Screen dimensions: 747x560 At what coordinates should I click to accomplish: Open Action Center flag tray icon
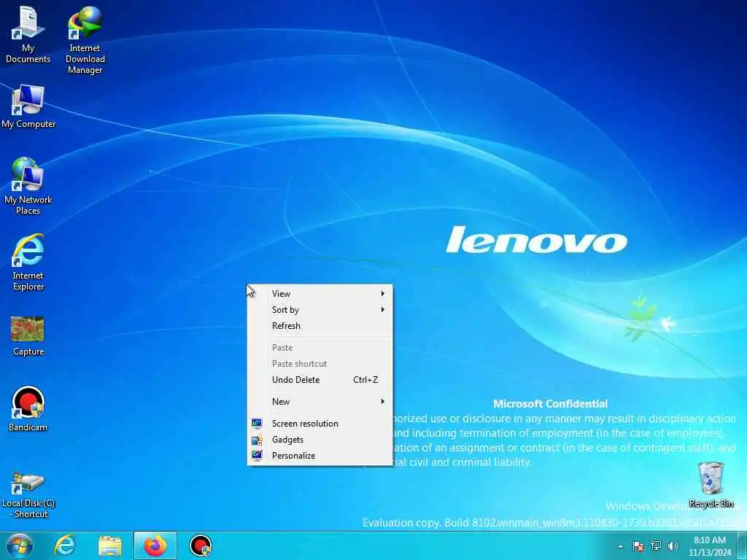[x=638, y=546]
